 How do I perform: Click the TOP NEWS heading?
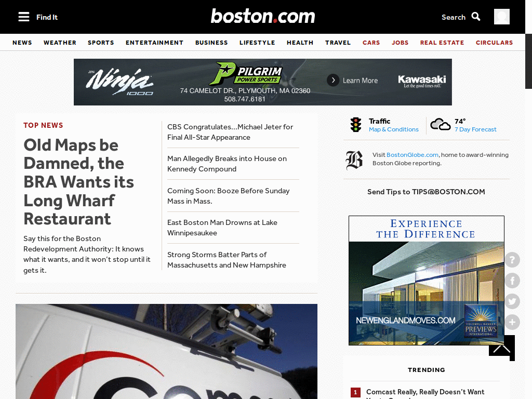[x=43, y=125]
